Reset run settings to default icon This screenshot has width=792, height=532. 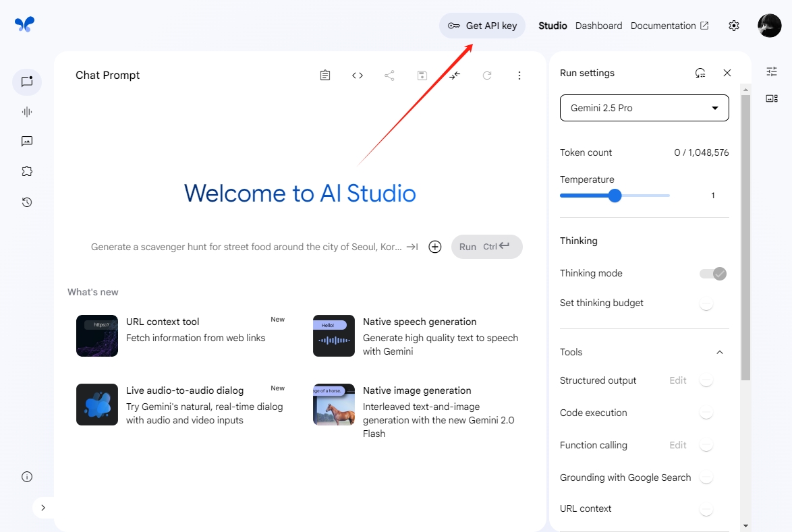point(700,73)
